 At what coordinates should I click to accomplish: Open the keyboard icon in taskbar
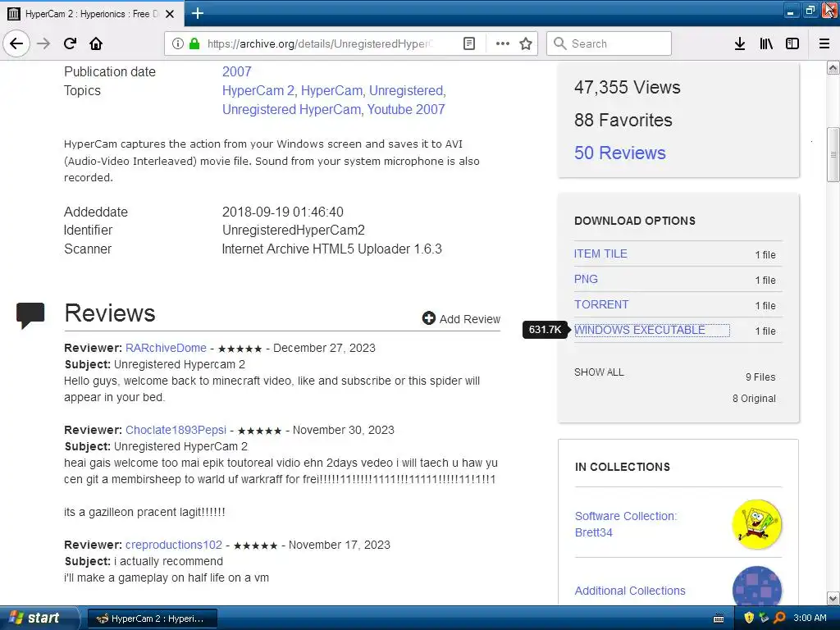click(x=719, y=619)
